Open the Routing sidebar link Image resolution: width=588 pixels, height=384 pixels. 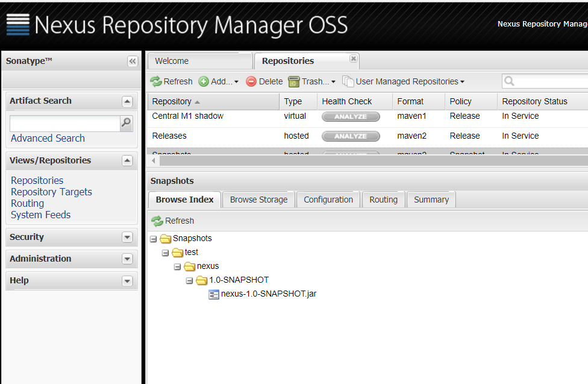point(27,203)
